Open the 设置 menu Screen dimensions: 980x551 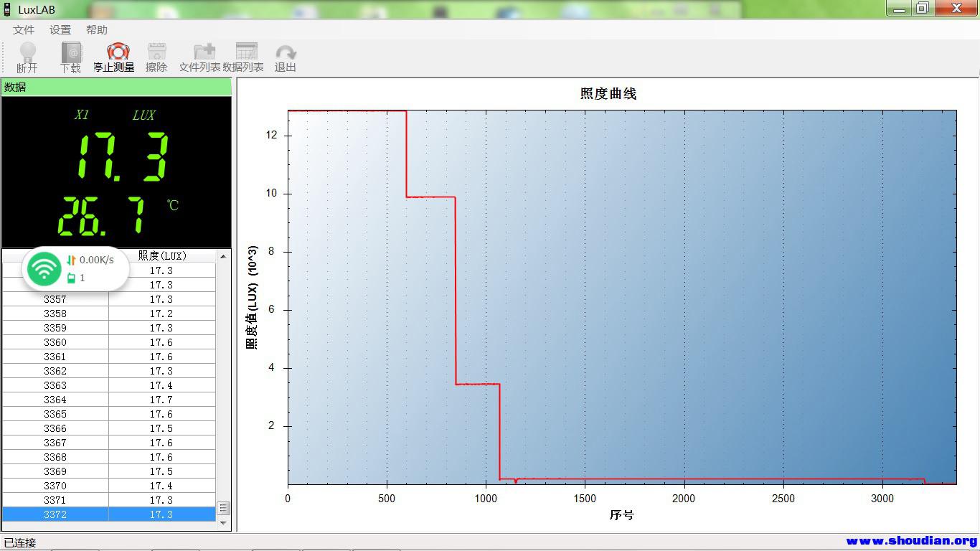pos(60,30)
